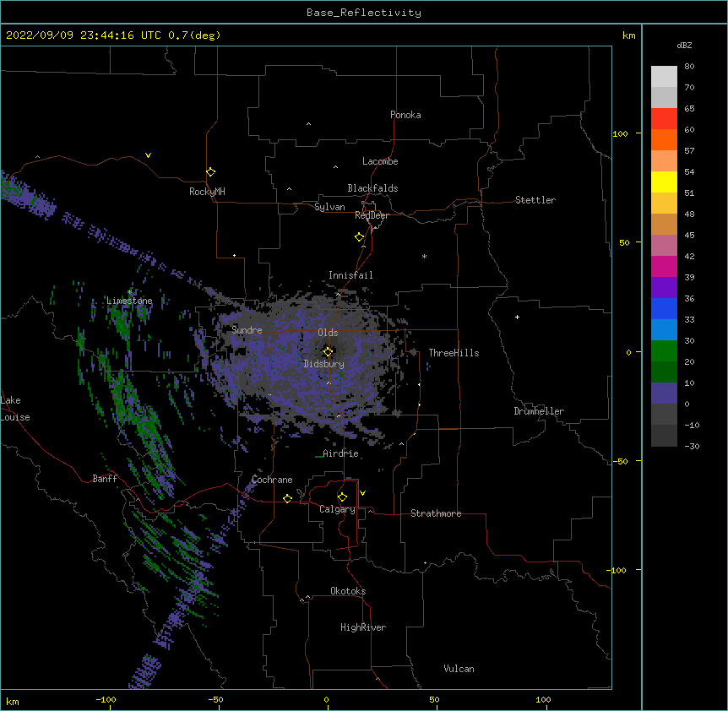Click the Ponoka city label
This screenshot has height=711, width=728.
[405, 115]
